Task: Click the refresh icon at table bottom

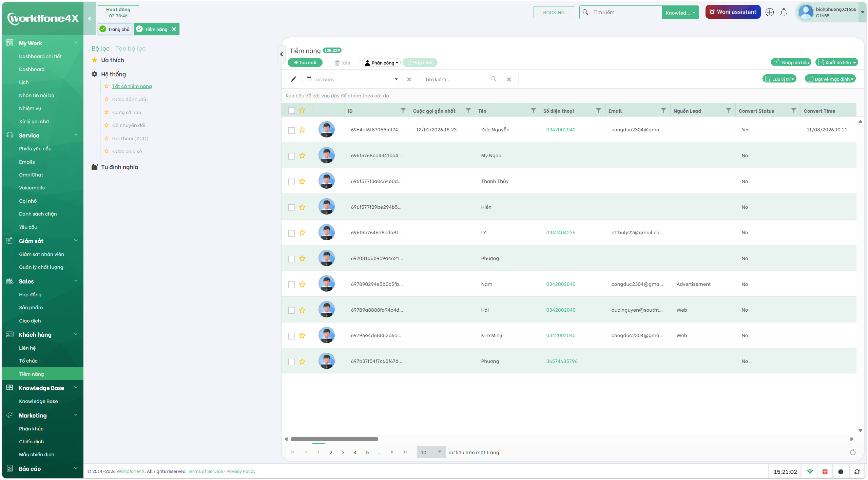Action: 853,452
